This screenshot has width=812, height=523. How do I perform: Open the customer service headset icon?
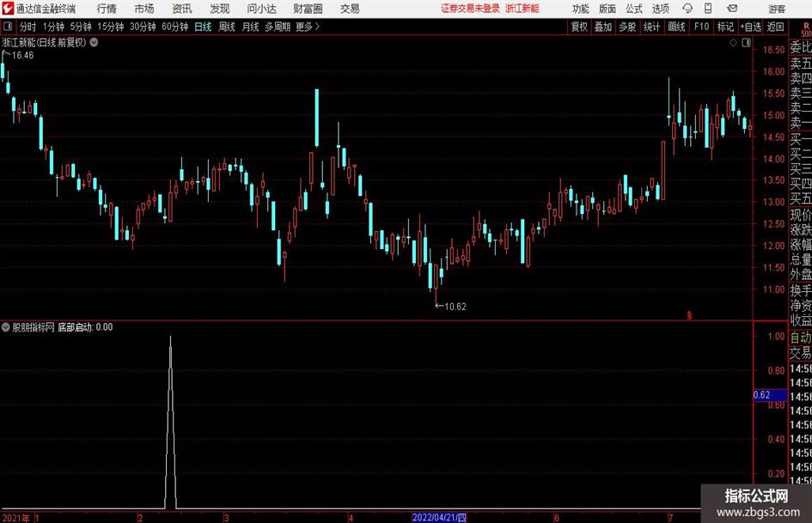687,9
